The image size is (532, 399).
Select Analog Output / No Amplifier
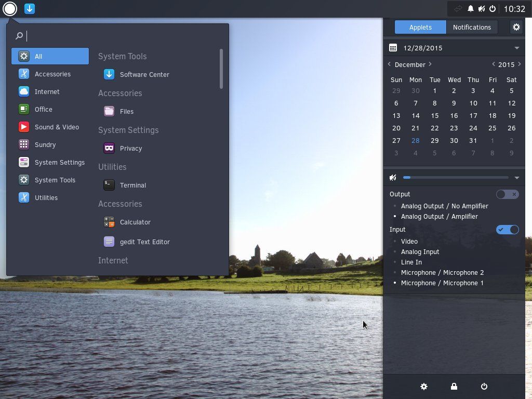(444, 206)
